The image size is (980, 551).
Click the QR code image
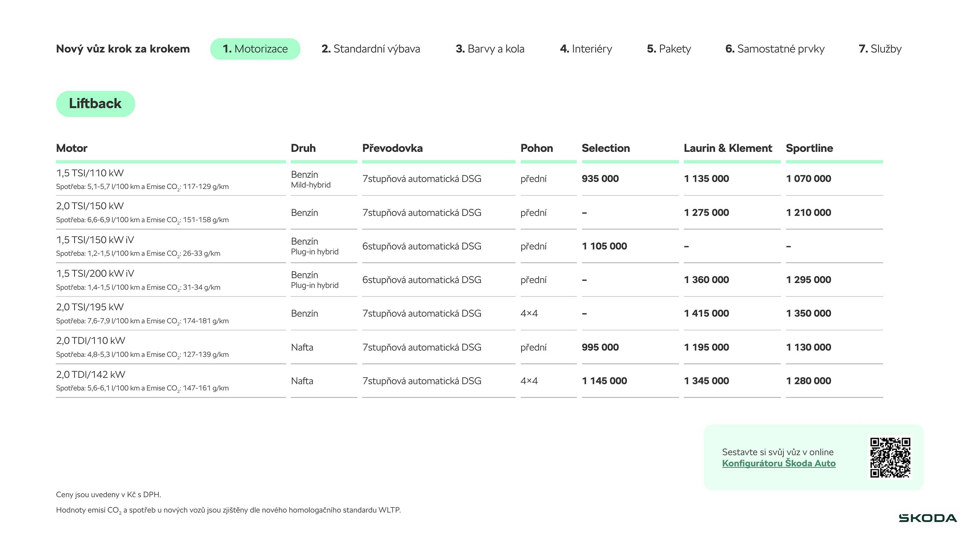pyautogui.click(x=890, y=457)
